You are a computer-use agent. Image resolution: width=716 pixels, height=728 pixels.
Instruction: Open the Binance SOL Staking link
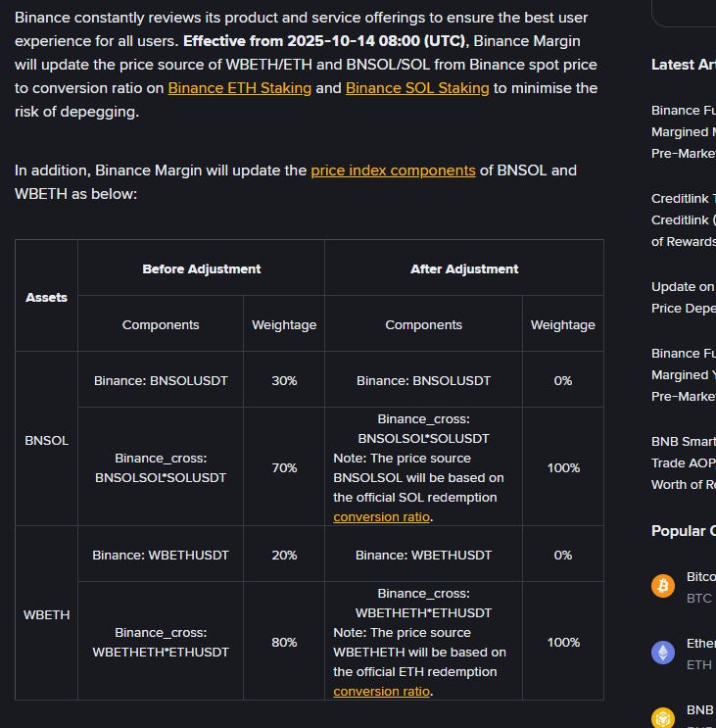[x=417, y=88]
